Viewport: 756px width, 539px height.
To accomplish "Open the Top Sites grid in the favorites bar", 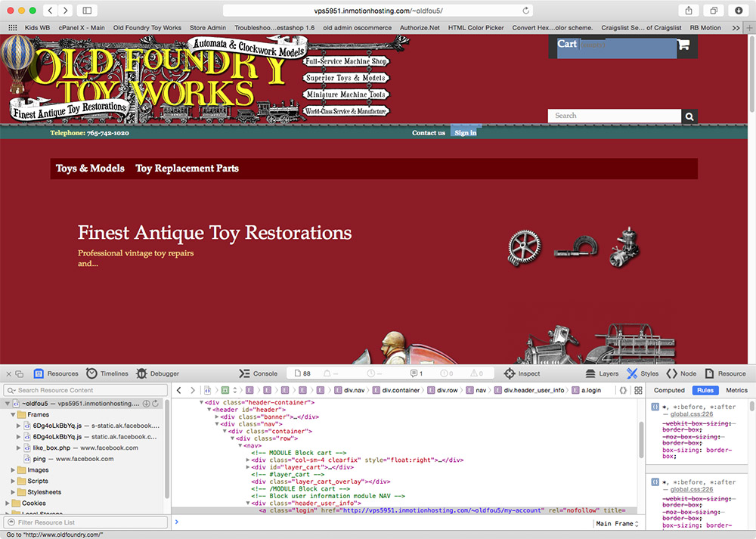I will coord(13,28).
